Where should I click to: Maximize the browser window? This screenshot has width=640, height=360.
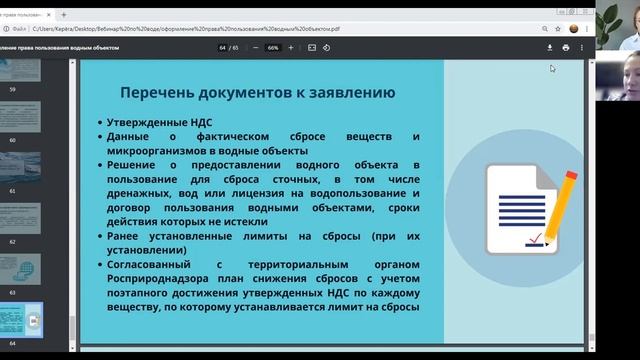pos(572,12)
